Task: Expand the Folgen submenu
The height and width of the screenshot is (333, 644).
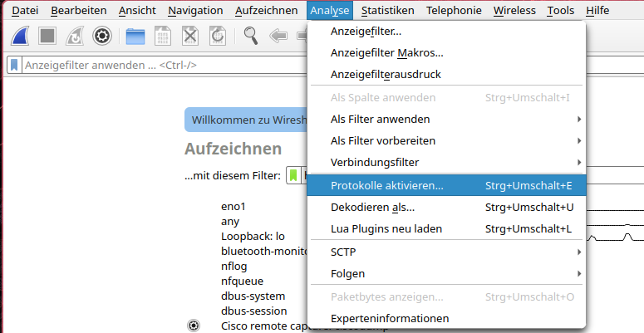Action: pos(446,273)
